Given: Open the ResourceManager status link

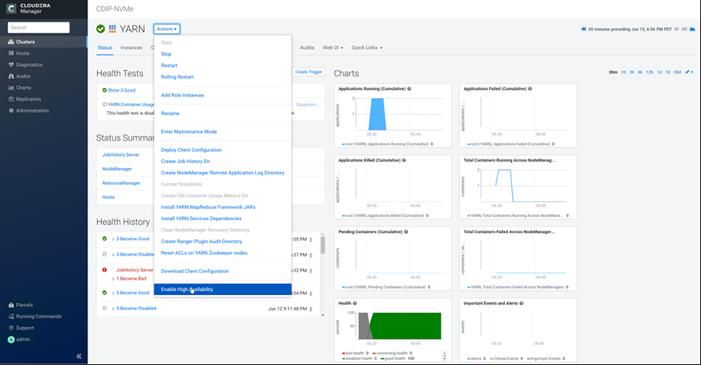Looking at the screenshot, I should [x=121, y=183].
